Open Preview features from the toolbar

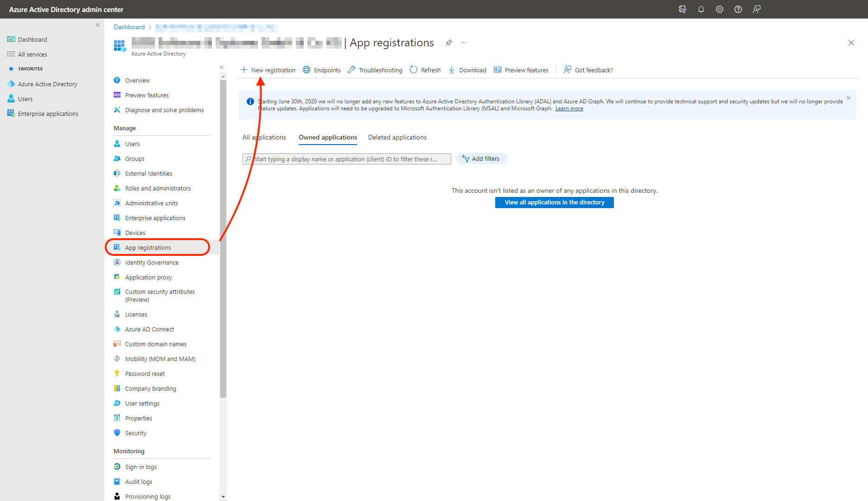[521, 70]
